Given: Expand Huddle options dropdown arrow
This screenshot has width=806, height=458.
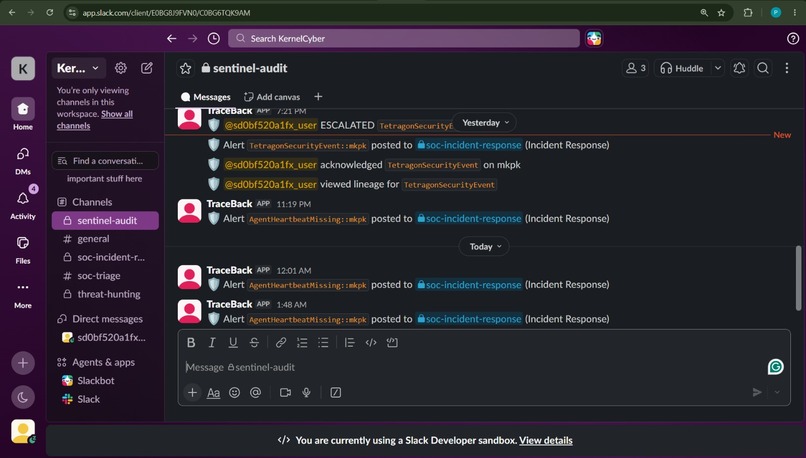Looking at the screenshot, I should point(718,68).
